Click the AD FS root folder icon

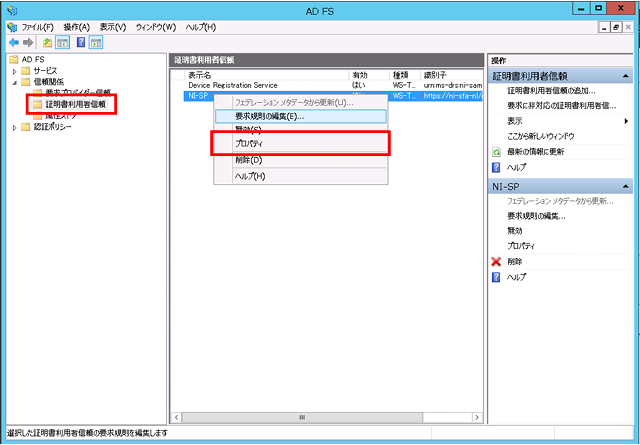coord(14,60)
